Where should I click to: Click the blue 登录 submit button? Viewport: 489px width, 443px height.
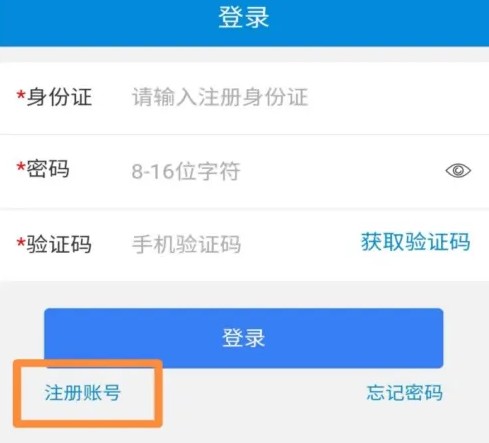tap(244, 338)
